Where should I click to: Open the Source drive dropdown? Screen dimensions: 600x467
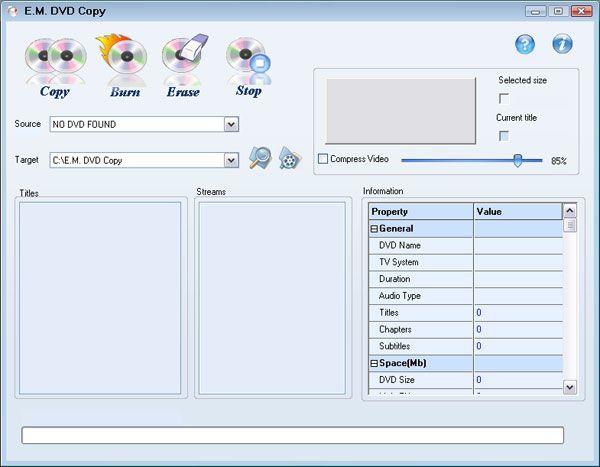click(231, 124)
